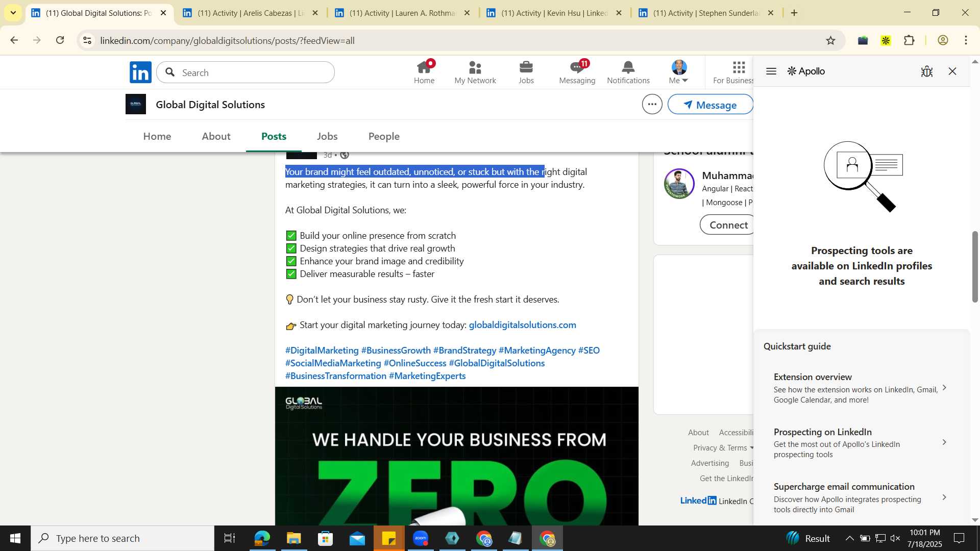
Task: Open the People tab
Action: (x=384, y=136)
